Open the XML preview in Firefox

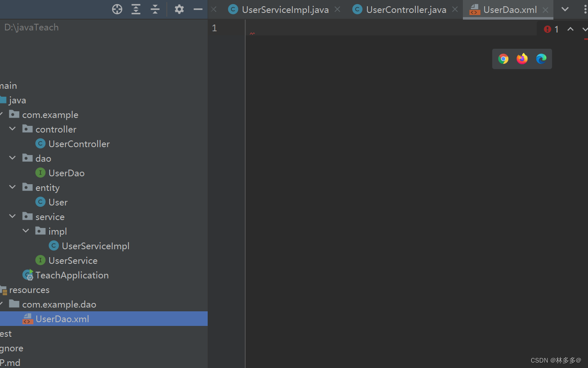tap(522, 59)
